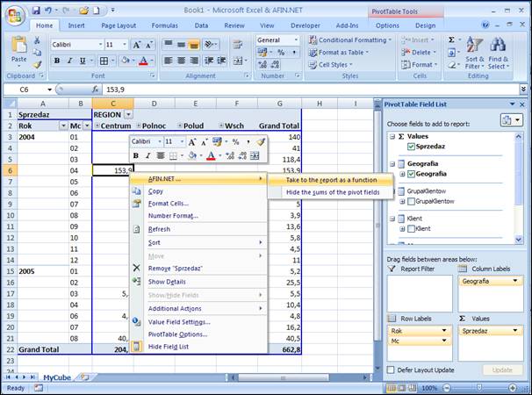Check the GrupaKlientow field checkbox
The width and height of the screenshot is (532, 395).
click(411, 202)
